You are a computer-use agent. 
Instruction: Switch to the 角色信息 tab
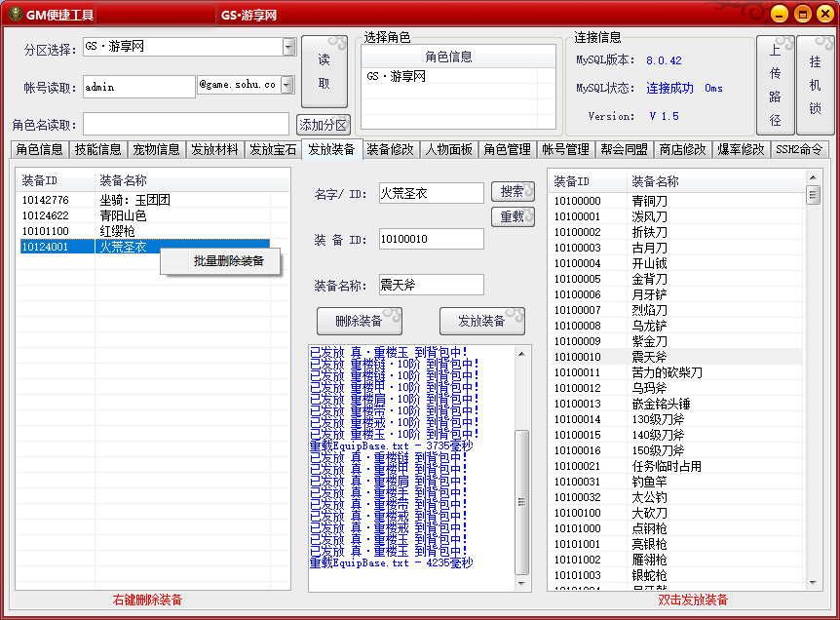click(x=40, y=149)
